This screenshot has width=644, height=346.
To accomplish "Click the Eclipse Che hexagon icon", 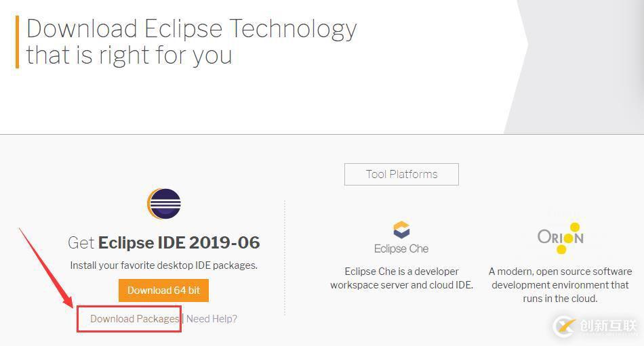I will coord(401,230).
